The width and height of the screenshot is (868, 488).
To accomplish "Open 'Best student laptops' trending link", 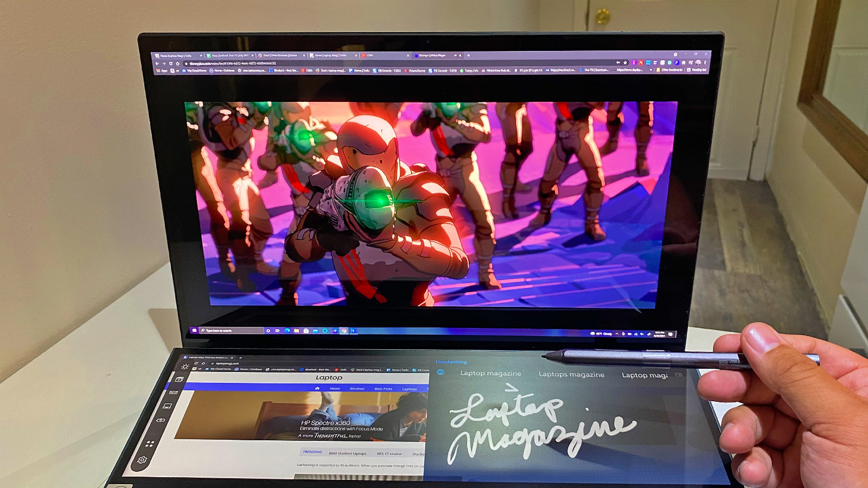I will click(x=348, y=453).
